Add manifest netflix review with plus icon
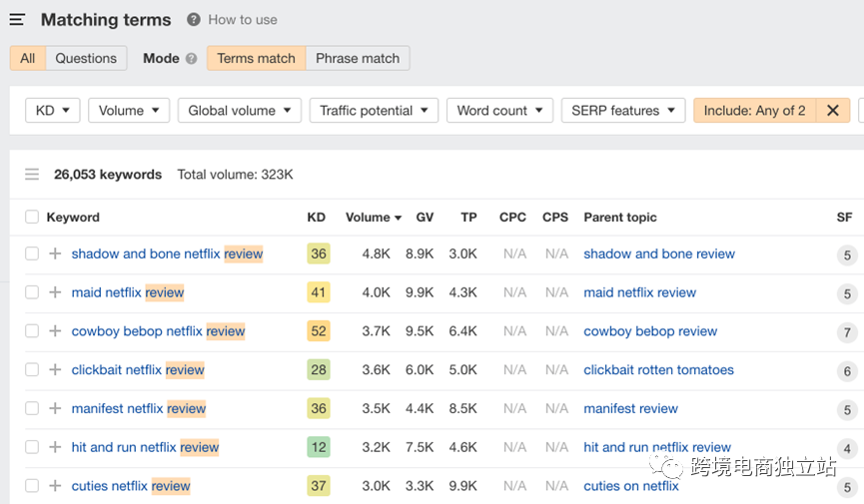864x504 pixels. (55, 408)
